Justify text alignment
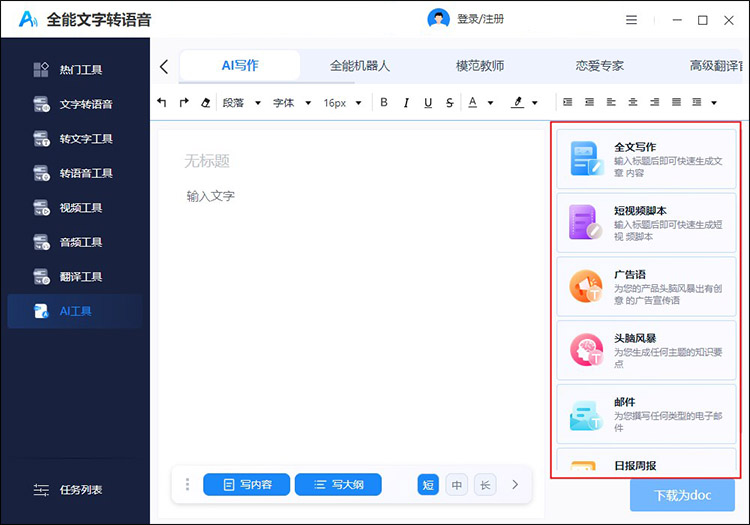The height and width of the screenshot is (525, 750). click(676, 102)
